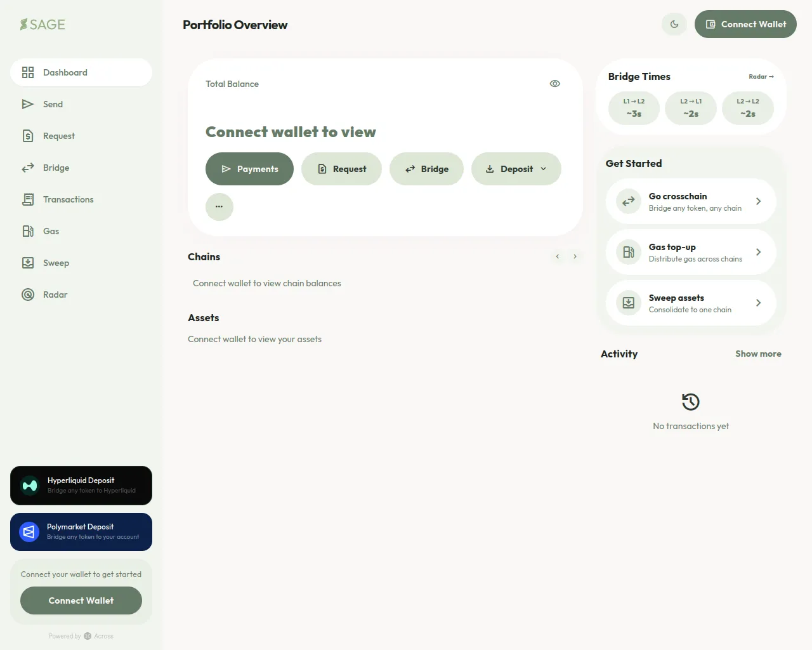The width and height of the screenshot is (812, 650).
Task: Toggle dark mode with moon icon
Action: click(x=674, y=25)
